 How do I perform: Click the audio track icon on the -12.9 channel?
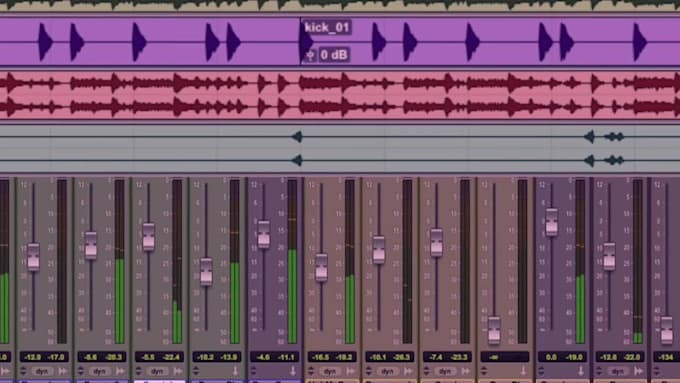[x=63, y=371]
